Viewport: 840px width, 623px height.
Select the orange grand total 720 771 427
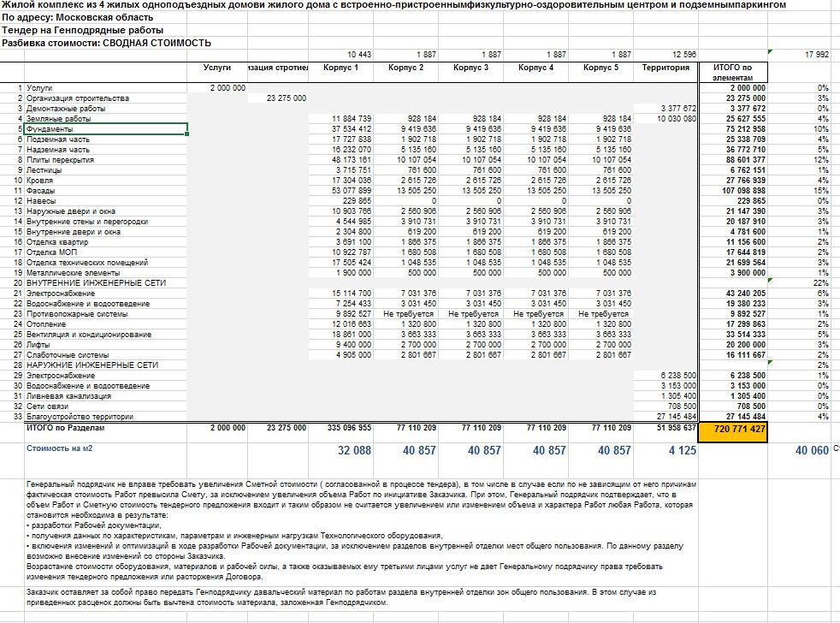pyautogui.click(x=733, y=431)
